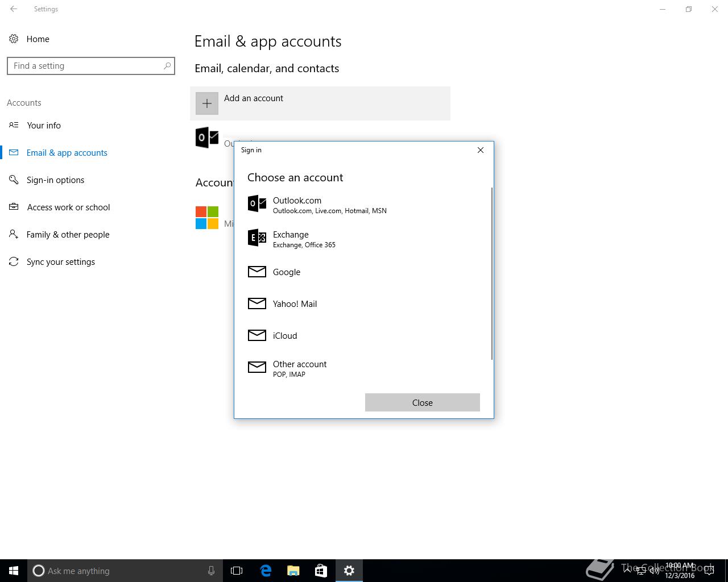Click the search magnifier in Find a setting

(x=167, y=66)
